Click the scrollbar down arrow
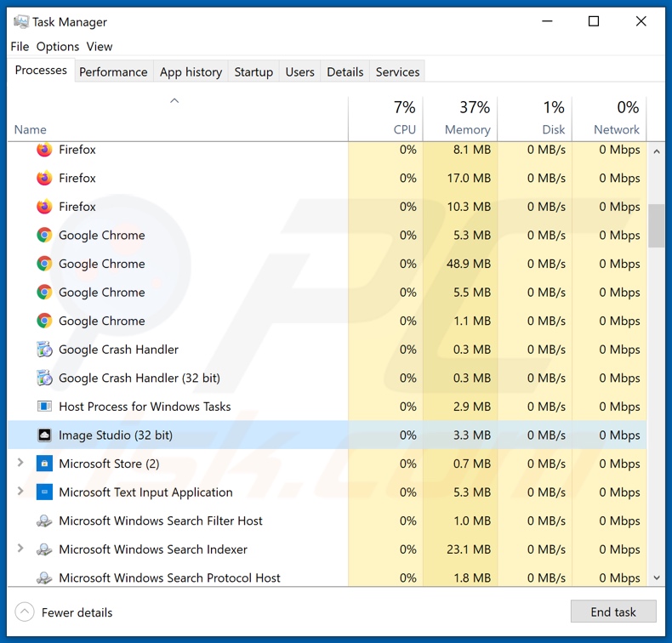The width and height of the screenshot is (672, 643). (x=656, y=578)
